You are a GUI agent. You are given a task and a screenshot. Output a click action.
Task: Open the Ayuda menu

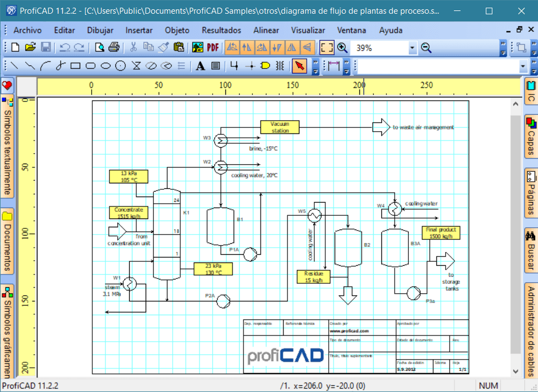(x=391, y=30)
